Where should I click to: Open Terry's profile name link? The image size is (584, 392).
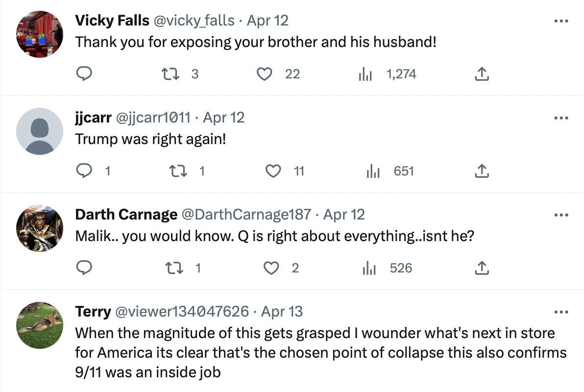coord(93,312)
